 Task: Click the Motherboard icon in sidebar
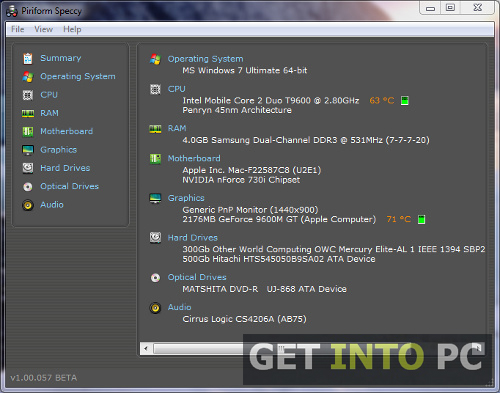(28, 132)
